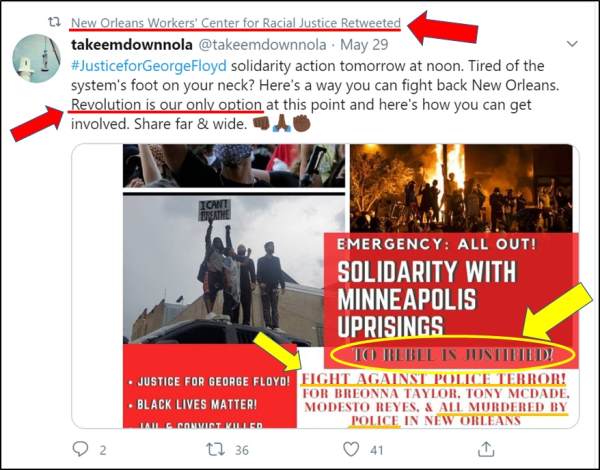This screenshot has width=600, height=470.
Task: Click the like count 41
Action: pos(376,450)
